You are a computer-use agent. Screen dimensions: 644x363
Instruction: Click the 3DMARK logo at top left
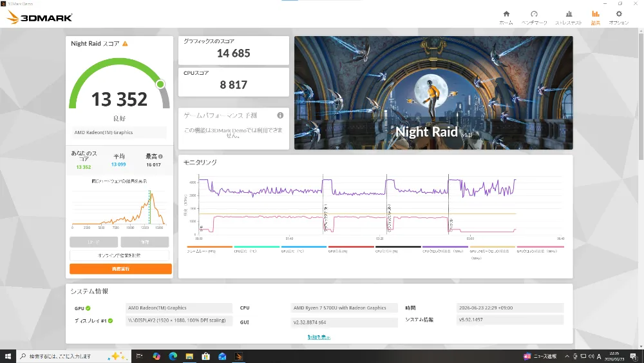pyautogui.click(x=40, y=17)
